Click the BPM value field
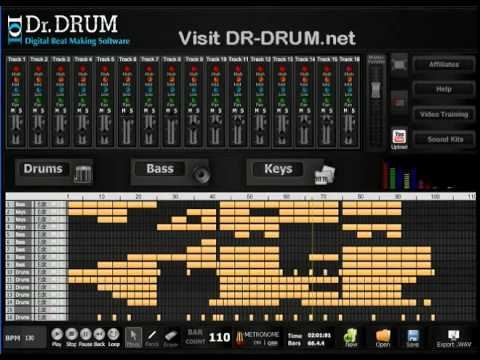Viewport: 480px width, 360px height. click(x=30, y=338)
